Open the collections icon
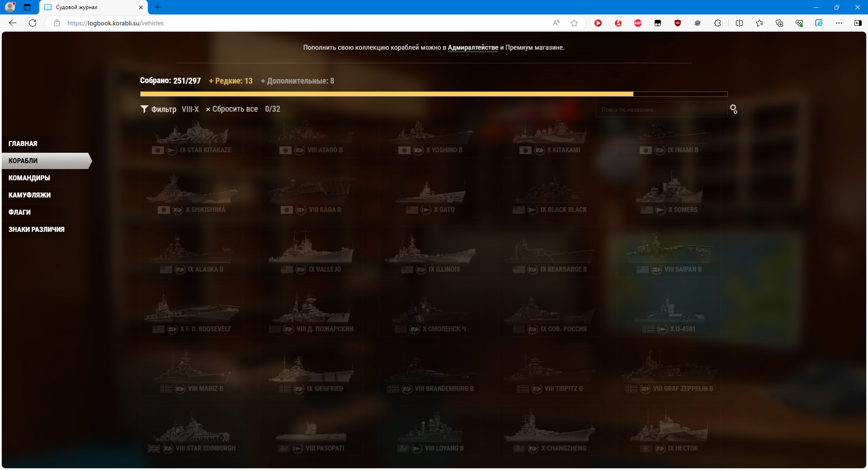The image size is (868, 470). point(779,23)
